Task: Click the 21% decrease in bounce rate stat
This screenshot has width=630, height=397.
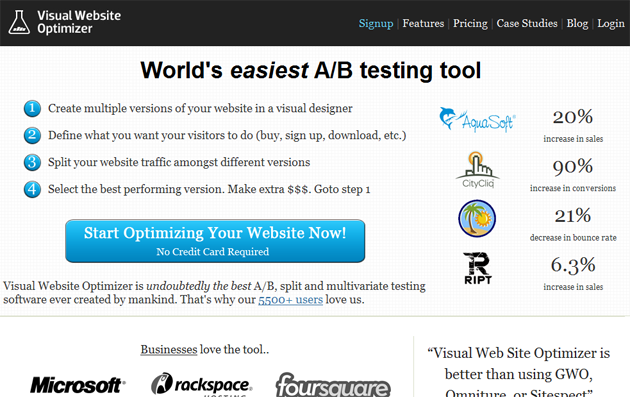Action: (x=573, y=224)
